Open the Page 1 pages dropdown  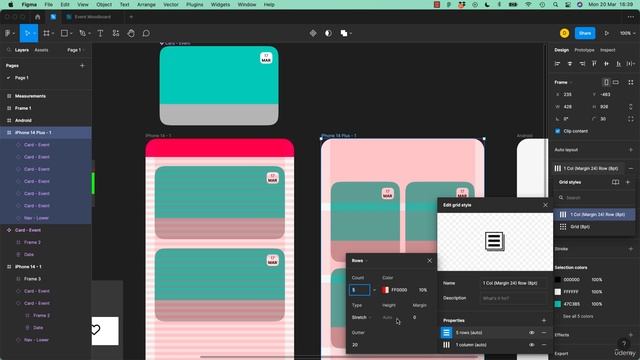click(x=75, y=50)
